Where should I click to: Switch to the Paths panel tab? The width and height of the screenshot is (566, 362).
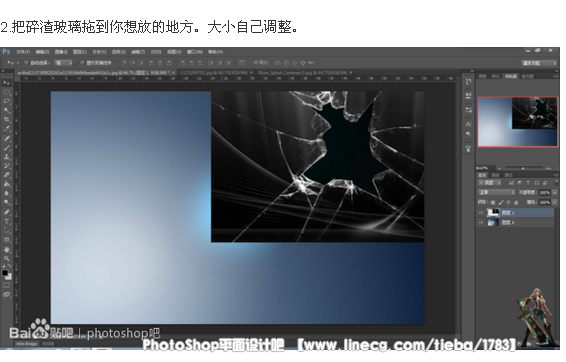(x=508, y=175)
